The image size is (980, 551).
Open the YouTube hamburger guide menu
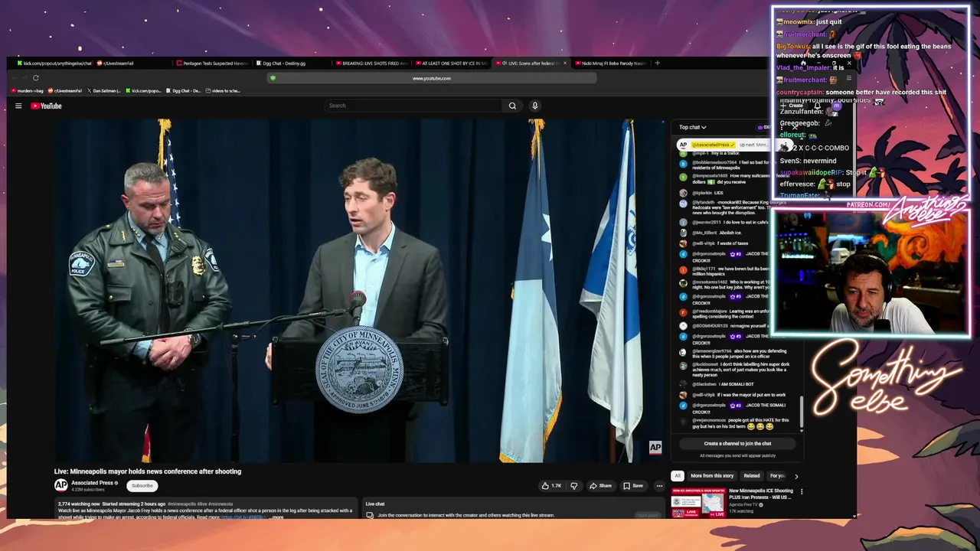18,106
